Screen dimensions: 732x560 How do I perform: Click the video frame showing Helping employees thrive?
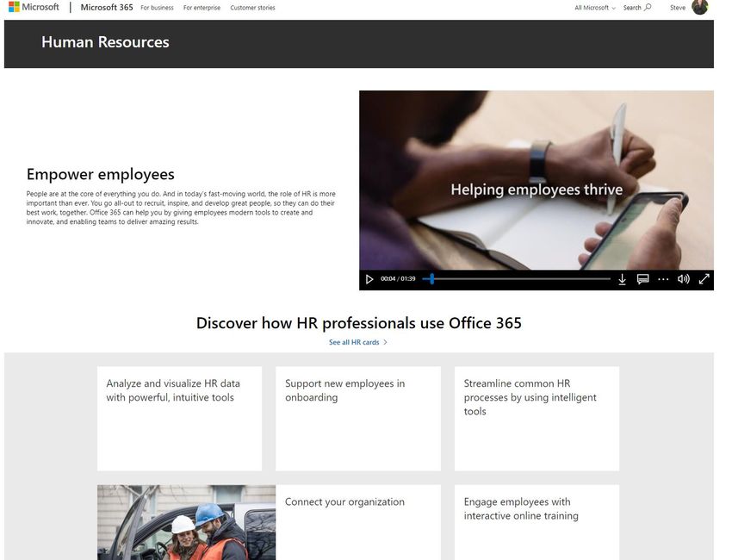tap(537, 180)
